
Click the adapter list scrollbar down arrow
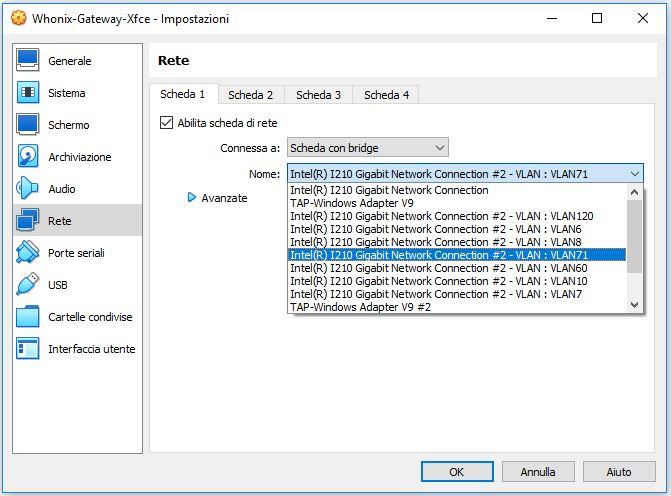pos(634,305)
